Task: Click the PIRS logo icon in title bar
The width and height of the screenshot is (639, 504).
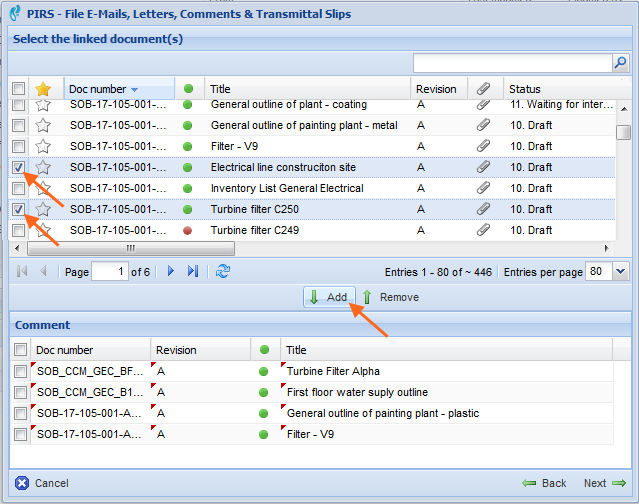Action: (x=15, y=13)
